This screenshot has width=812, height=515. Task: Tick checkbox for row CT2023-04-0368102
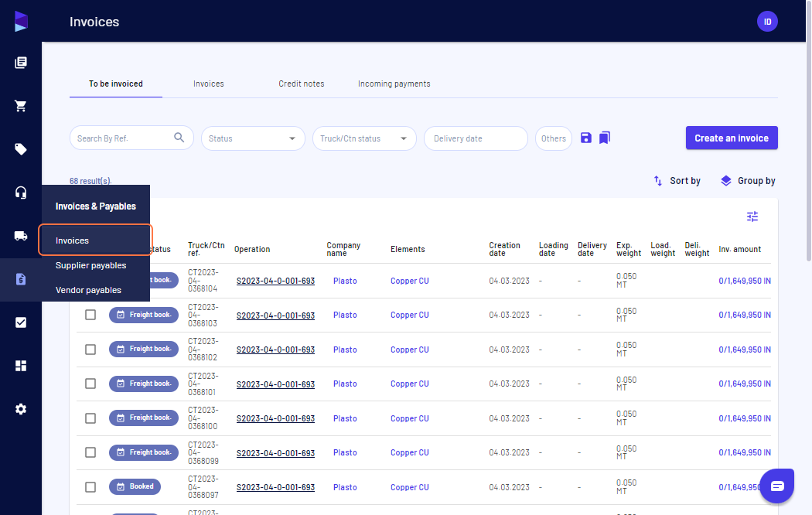90,350
